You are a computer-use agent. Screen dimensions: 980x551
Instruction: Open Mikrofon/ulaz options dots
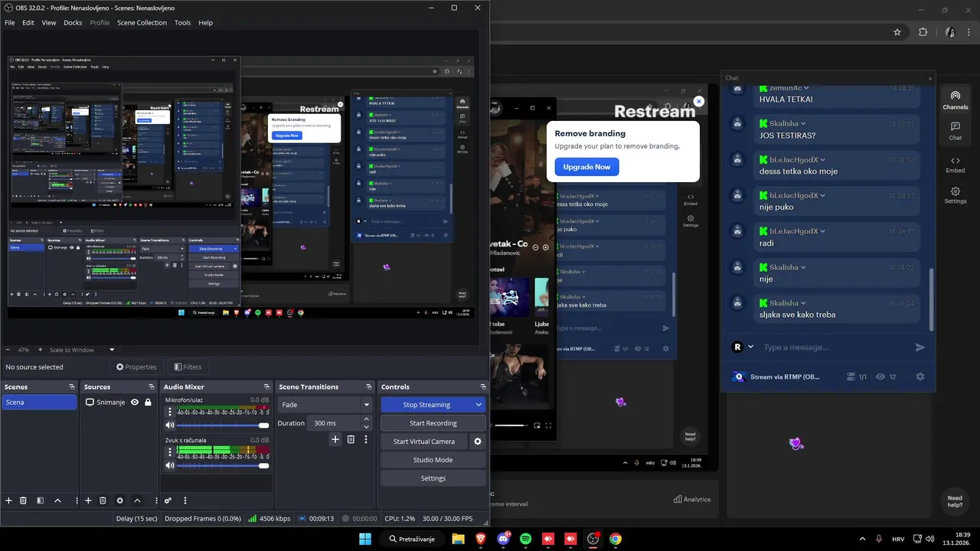click(x=170, y=412)
